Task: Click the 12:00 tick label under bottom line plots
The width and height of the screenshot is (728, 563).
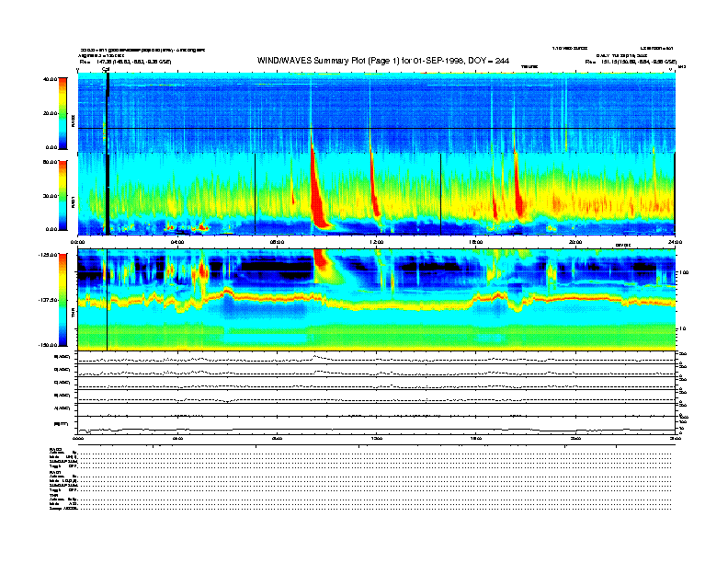Action: pyautogui.click(x=377, y=438)
